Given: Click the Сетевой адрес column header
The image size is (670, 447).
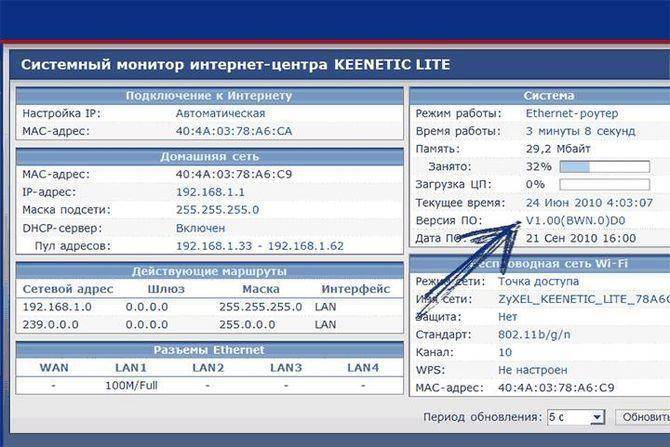Looking at the screenshot, I should [68, 289].
